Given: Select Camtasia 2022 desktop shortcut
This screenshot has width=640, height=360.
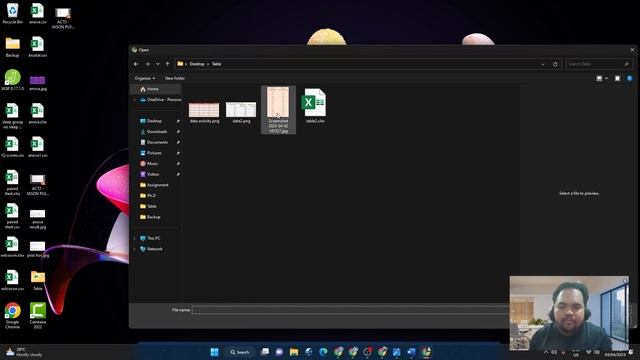Looking at the screenshot, I should pyautogui.click(x=38, y=316).
